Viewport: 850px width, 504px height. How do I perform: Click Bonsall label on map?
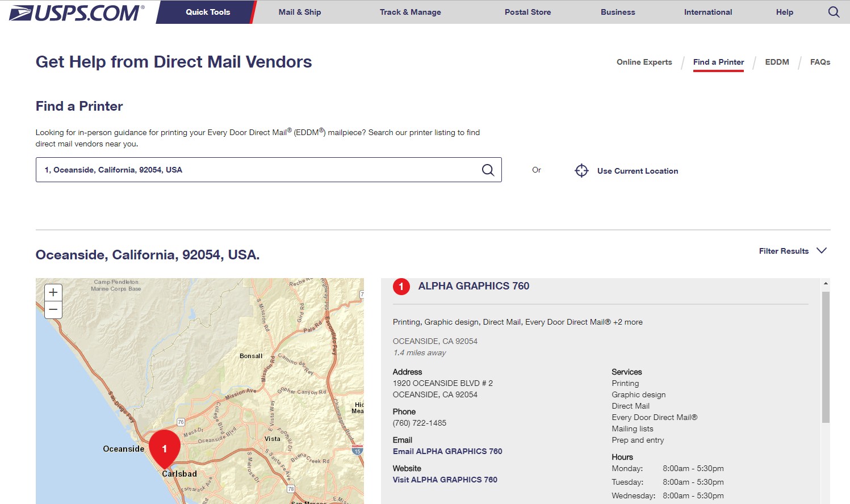click(x=251, y=356)
